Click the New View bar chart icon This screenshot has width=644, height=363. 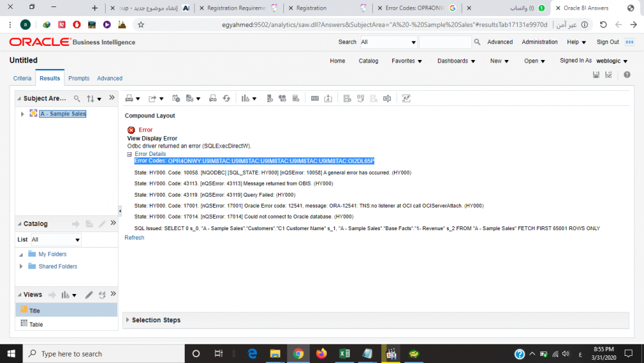tap(245, 98)
